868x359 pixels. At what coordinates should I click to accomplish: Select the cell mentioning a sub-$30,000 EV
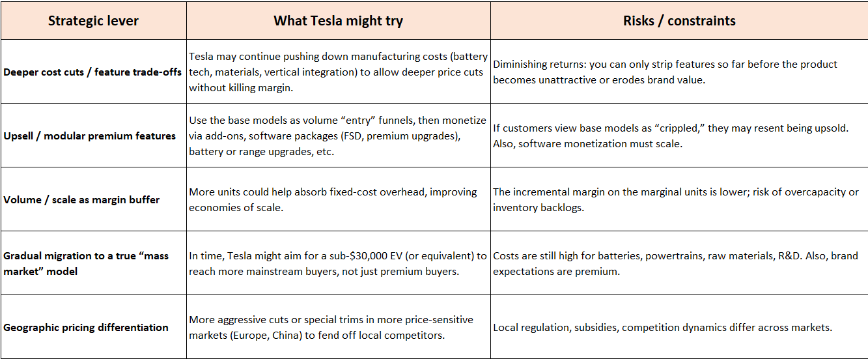pyautogui.click(x=338, y=263)
